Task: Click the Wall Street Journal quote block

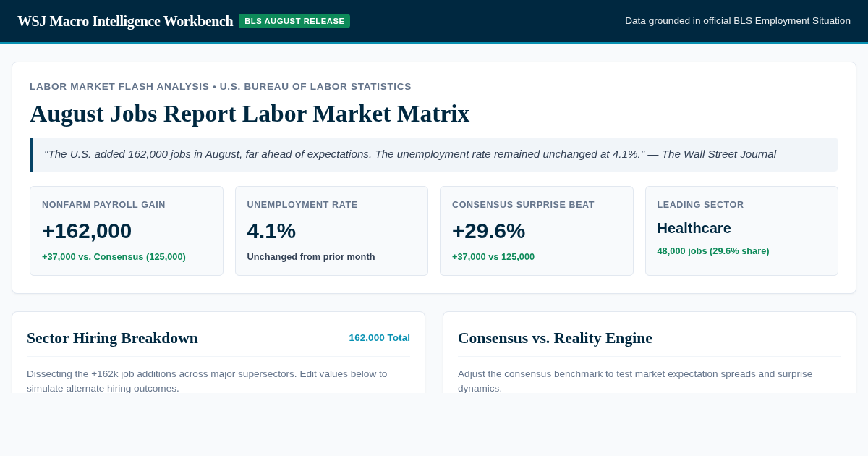Action: coord(434,154)
